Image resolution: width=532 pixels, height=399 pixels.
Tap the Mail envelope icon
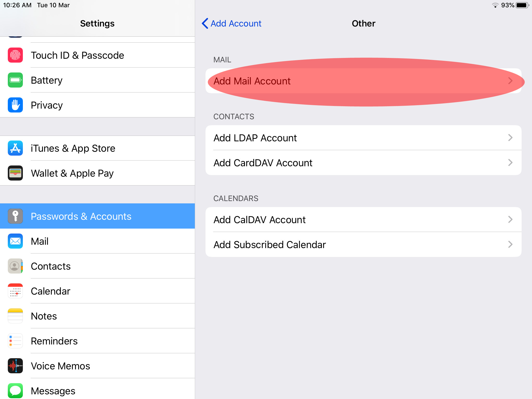point(15,241)
